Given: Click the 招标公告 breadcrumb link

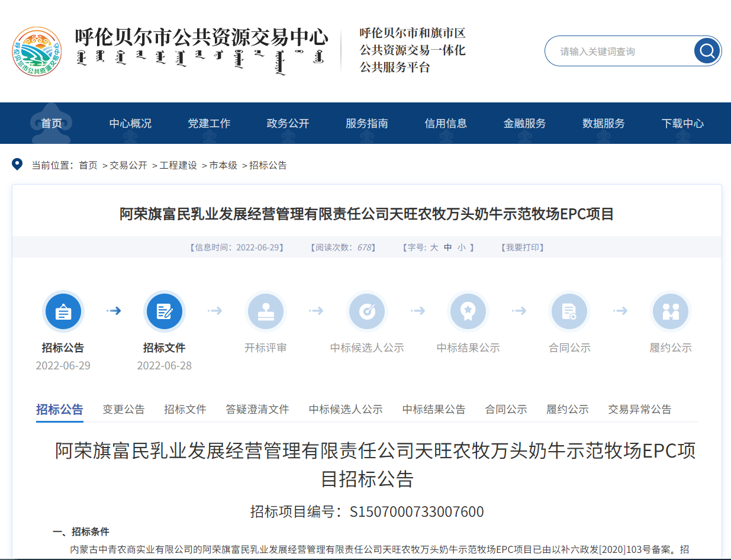Looking at the screenshot, I should (268, 165).
